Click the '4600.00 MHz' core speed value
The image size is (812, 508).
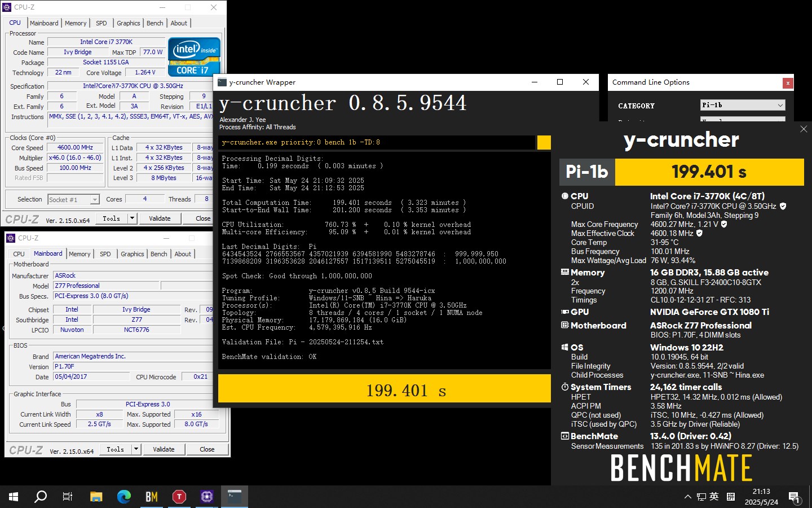click(75, 147)
